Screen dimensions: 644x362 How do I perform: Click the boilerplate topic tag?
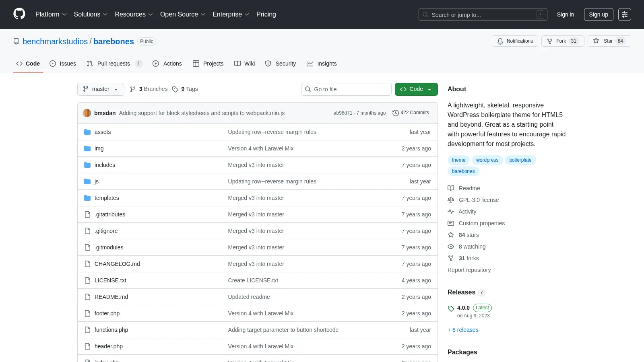click(520, 160)
